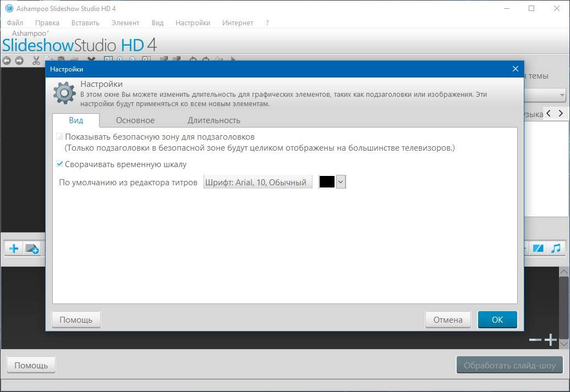Open the 'Элемент' menu
570x392 pixels.
[125, 23]
